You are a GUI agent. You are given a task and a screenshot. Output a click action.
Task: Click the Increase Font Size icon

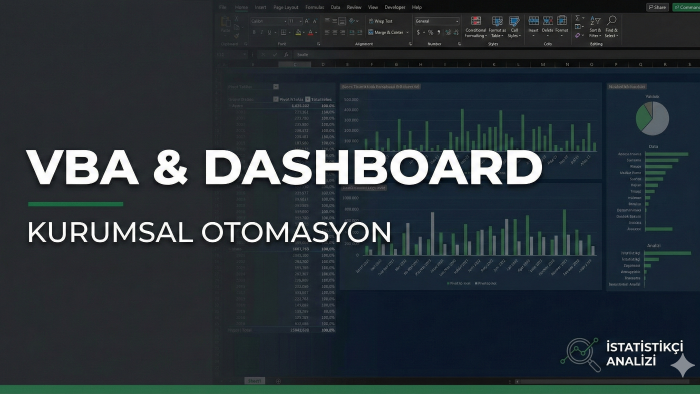307,21
